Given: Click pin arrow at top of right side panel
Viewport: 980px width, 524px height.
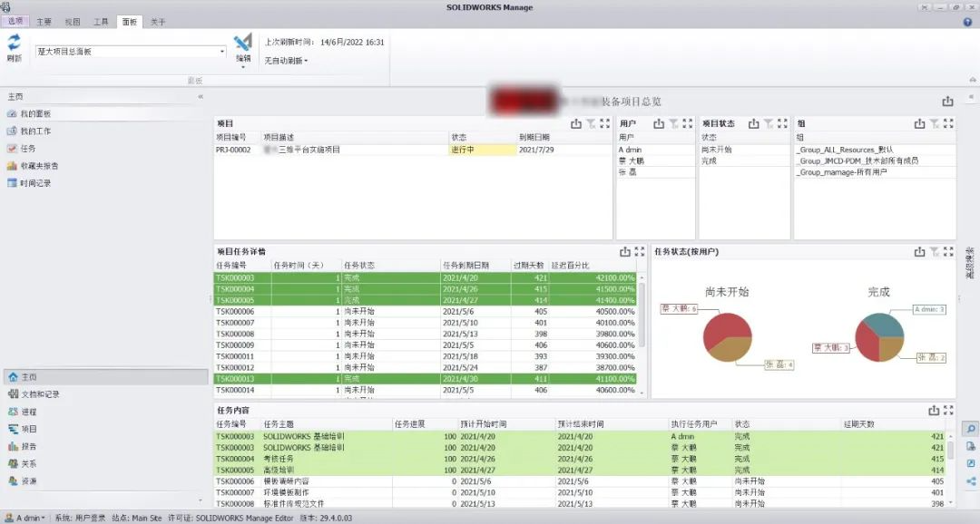Looking at the screenshot, I should pos(971,97).
